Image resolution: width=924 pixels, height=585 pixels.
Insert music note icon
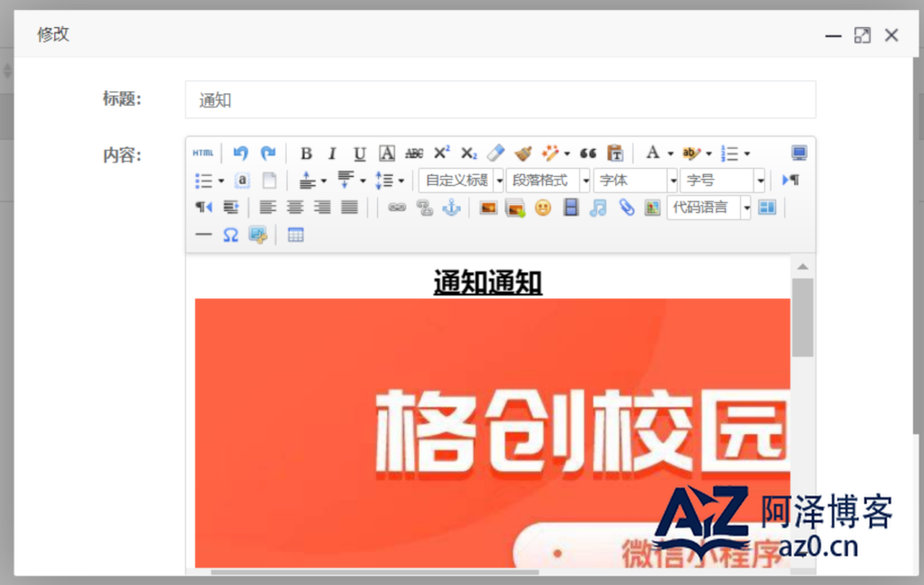click(597, 208)
